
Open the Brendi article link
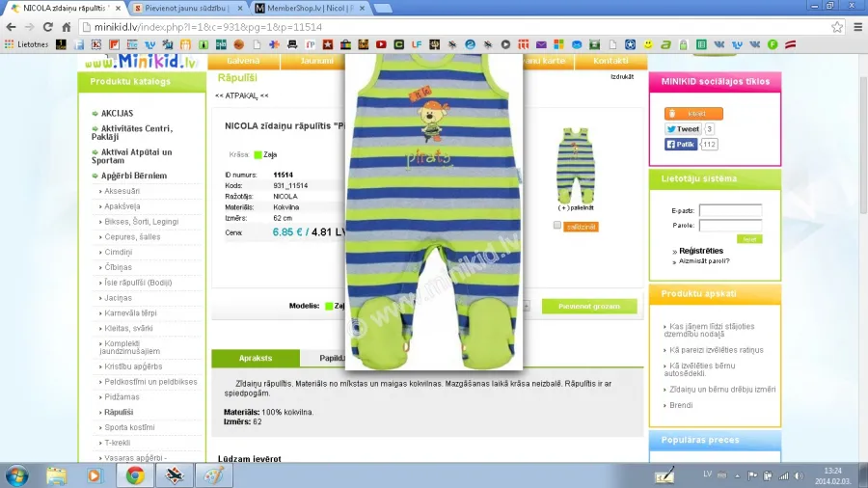[x=681, y=405]
